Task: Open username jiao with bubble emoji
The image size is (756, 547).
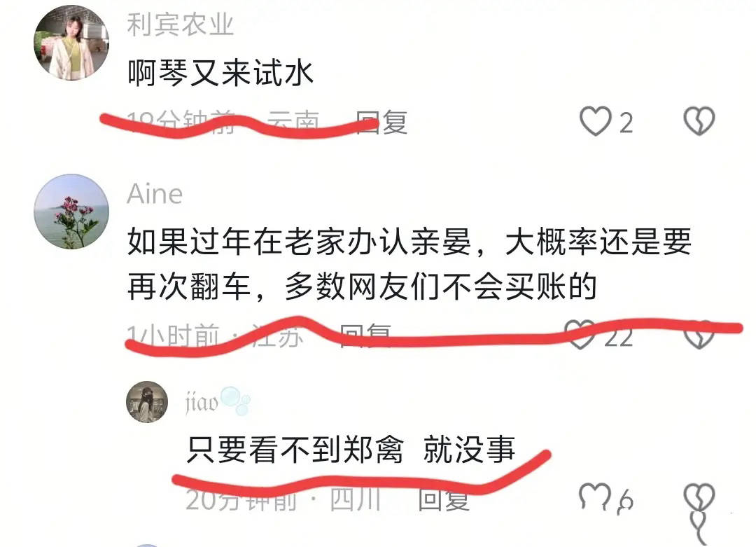Action: 218,401
